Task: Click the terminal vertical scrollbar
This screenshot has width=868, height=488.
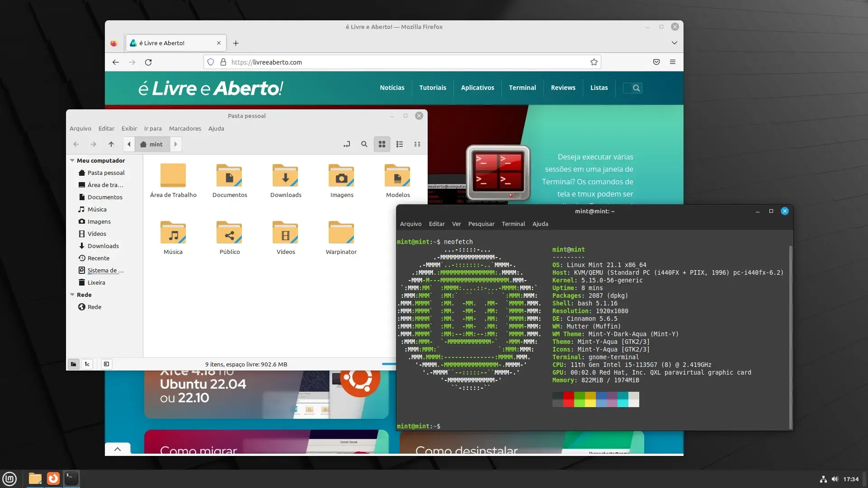Action: pos(790,337)
